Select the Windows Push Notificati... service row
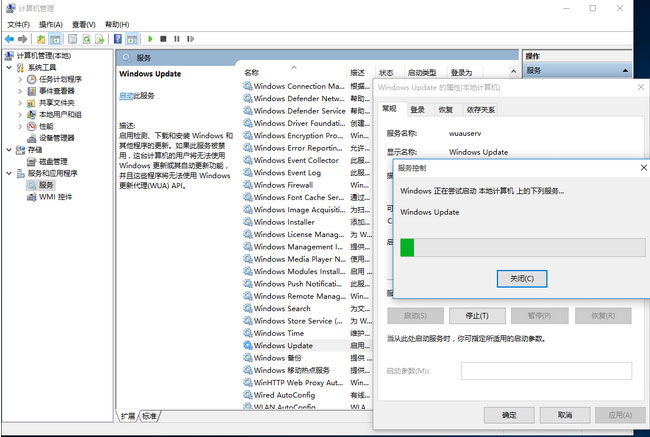This screenshot has width=650, height=437. coord(307,284)
